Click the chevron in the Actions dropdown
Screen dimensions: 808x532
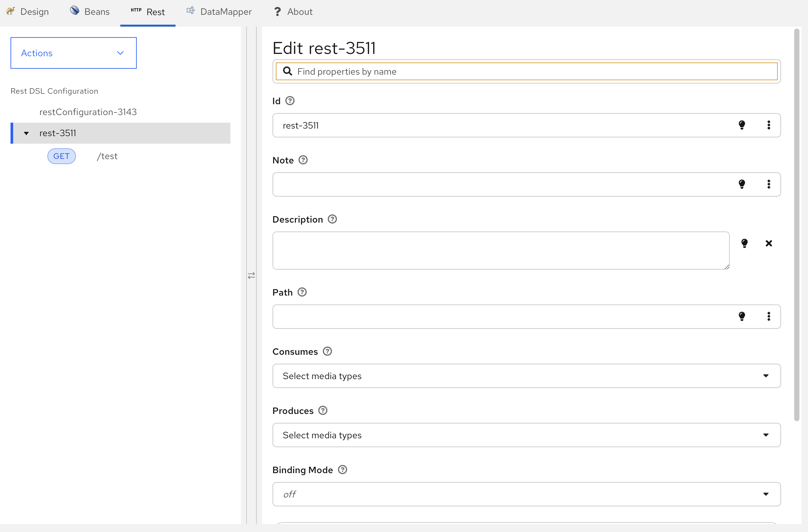(120, 53)
